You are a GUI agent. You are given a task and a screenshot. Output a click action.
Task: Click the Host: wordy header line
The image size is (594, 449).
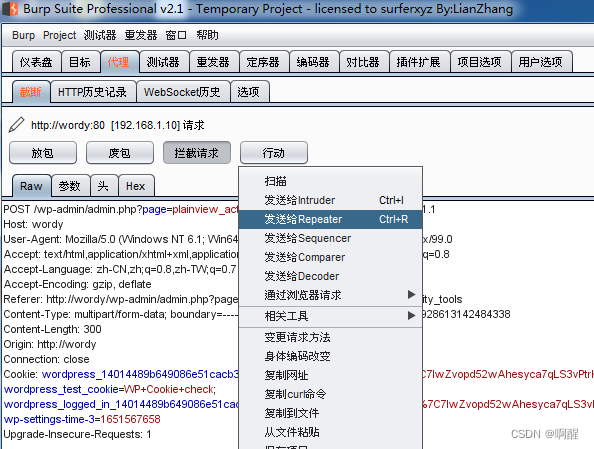tap(33, 224)
